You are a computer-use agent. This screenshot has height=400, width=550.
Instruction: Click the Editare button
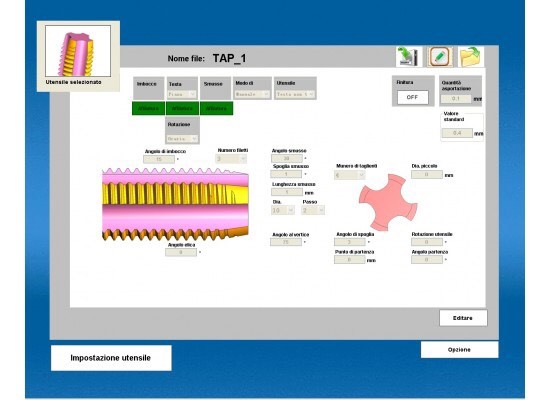(x=463, y=318)
